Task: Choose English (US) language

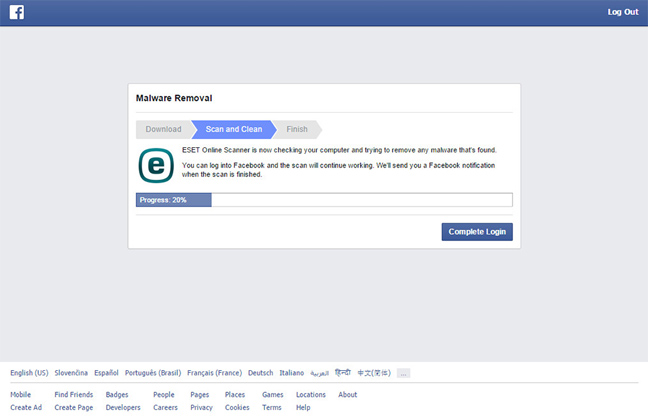Action: (x=29, y=373)
